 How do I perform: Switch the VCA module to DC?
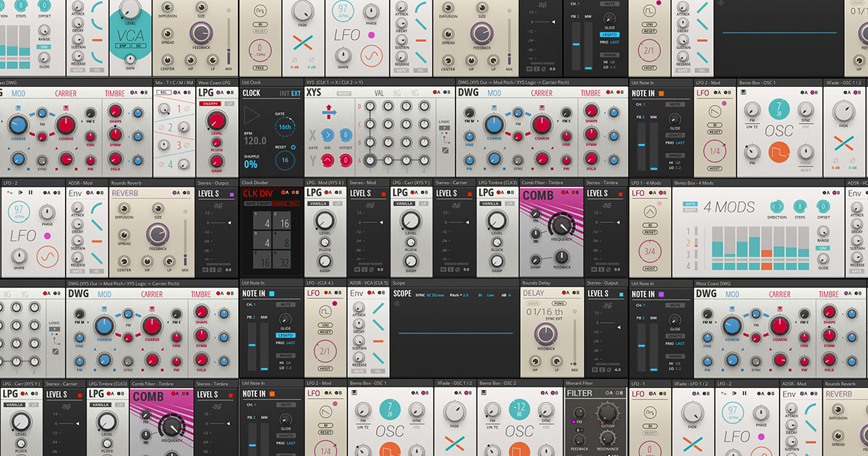click(138, 46)
